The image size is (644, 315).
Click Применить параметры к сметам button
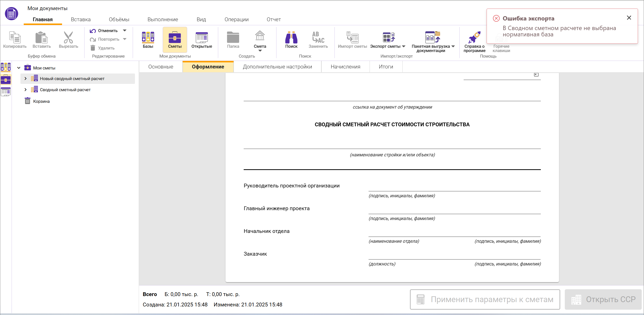point(485,299)
